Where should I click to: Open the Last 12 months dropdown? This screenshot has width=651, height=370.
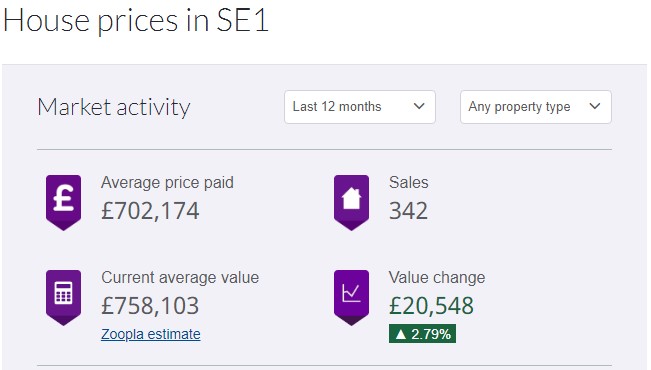coord(360,107)
